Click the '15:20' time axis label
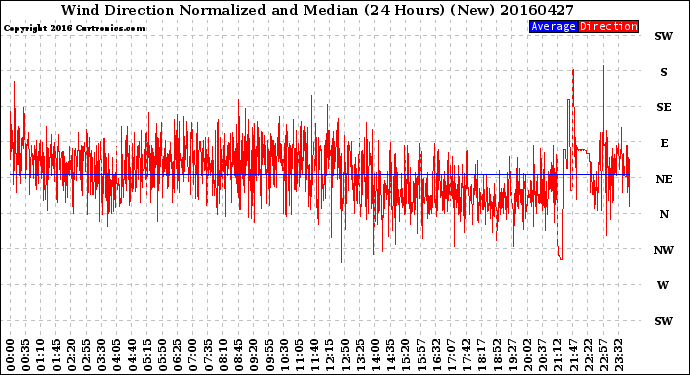The width and height of the screenshot is (690, 375). click(x=405, y=355)
